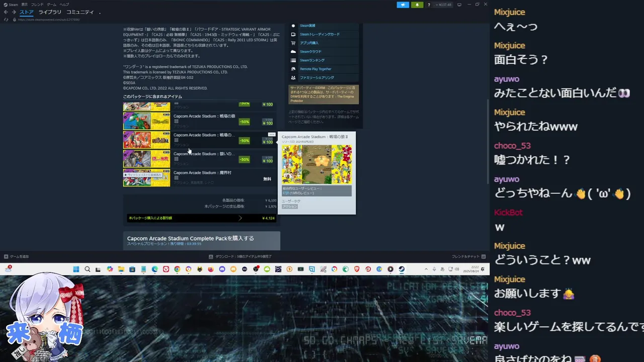This screenshot has height=362, width=644.
Task: Click the Remote Play Together link
Action: [x=315, y=69]
